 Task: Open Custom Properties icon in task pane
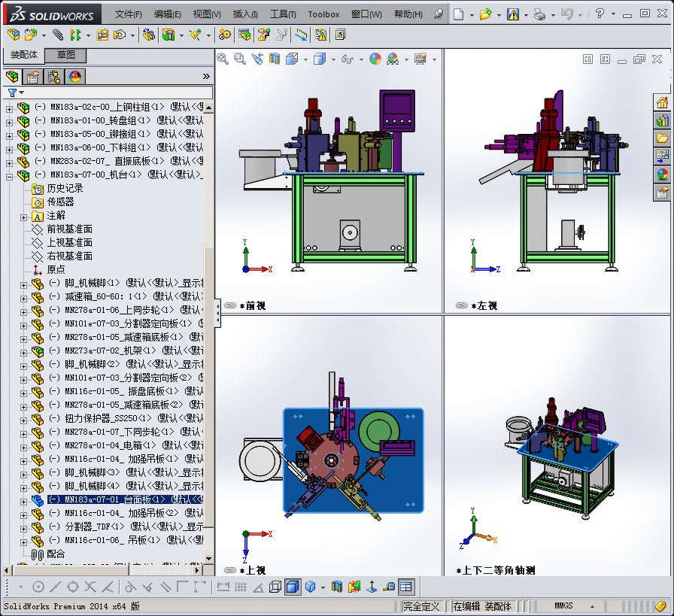point(663,193)
